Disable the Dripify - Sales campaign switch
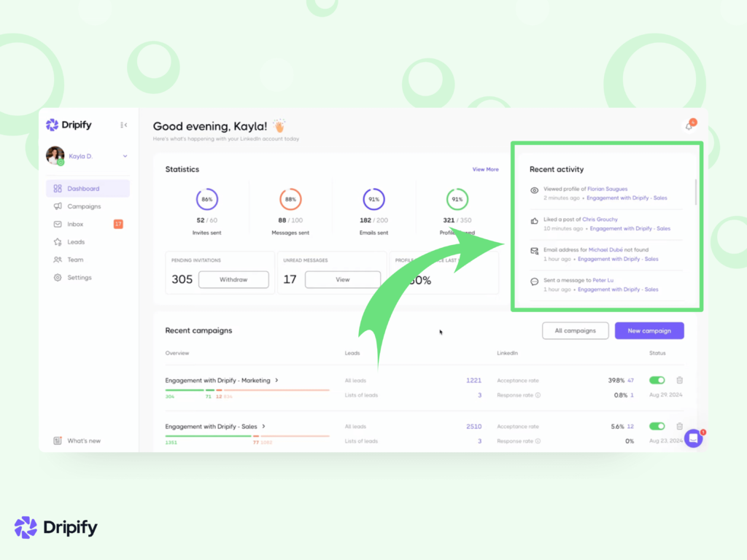Image resolution: width=747 pixels, height=560 pixels. [657, 426]
